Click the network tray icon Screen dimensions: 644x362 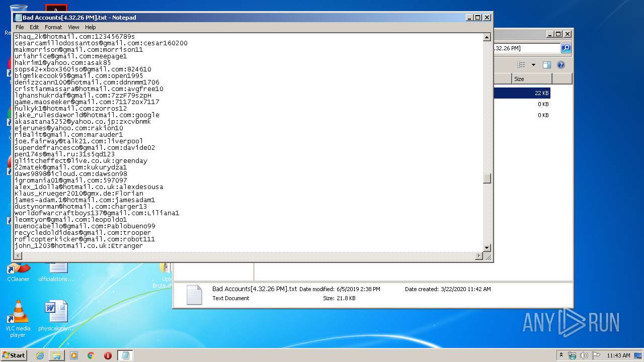coord(572,355)
